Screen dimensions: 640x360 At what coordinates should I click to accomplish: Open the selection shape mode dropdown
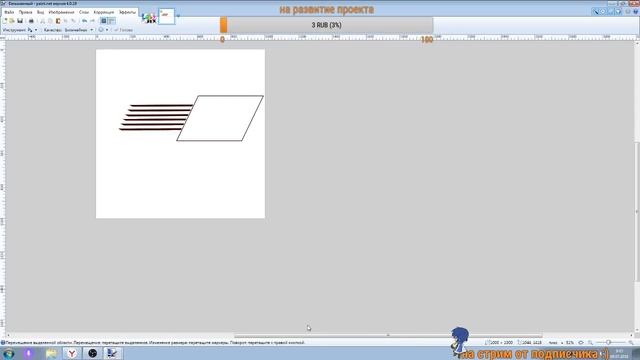pyautogui.click(x=103, y=30)
